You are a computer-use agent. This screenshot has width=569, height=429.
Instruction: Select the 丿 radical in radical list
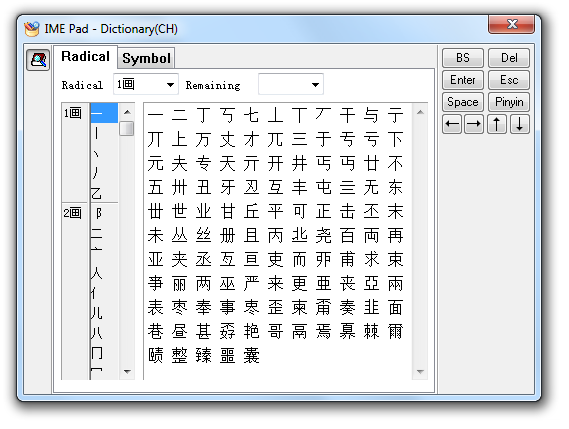(97, 173)
